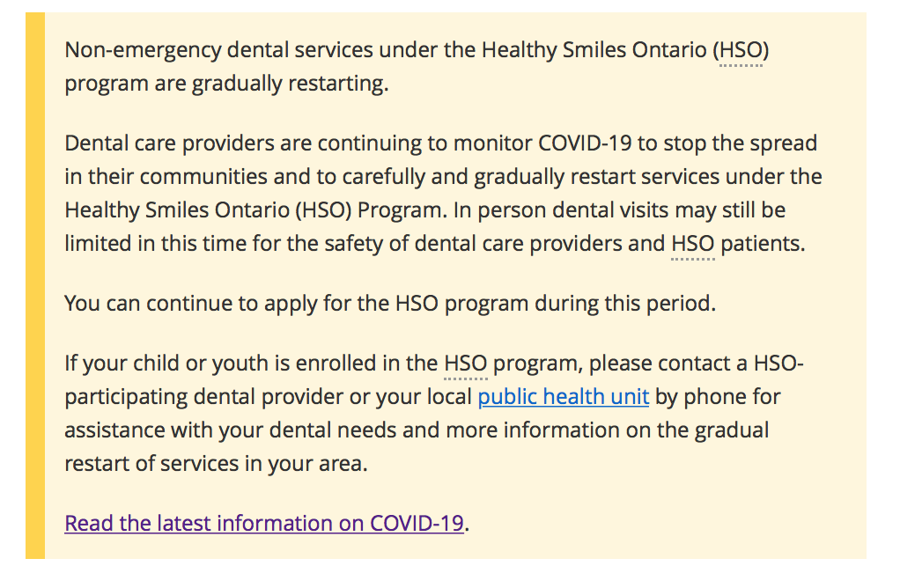Click the line 'assistance with your dental needs'
This screenshot has width=900, height=588.
point(417,430)
